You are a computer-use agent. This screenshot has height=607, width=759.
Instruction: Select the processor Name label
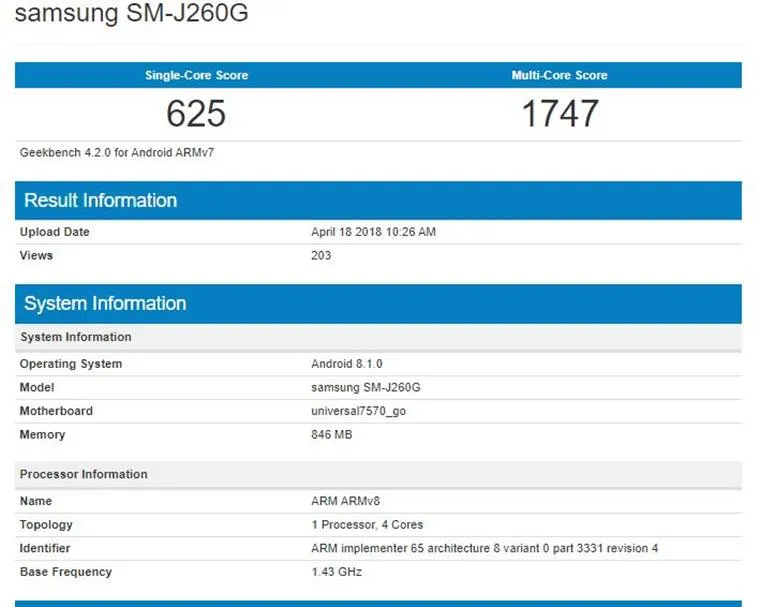[35, 501]
